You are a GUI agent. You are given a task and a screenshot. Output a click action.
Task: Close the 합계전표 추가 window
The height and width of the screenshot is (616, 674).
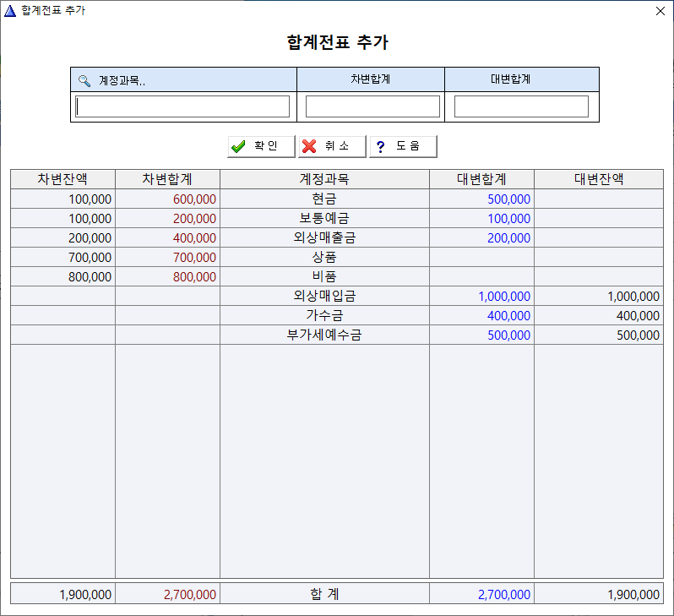tap(660, 11)
